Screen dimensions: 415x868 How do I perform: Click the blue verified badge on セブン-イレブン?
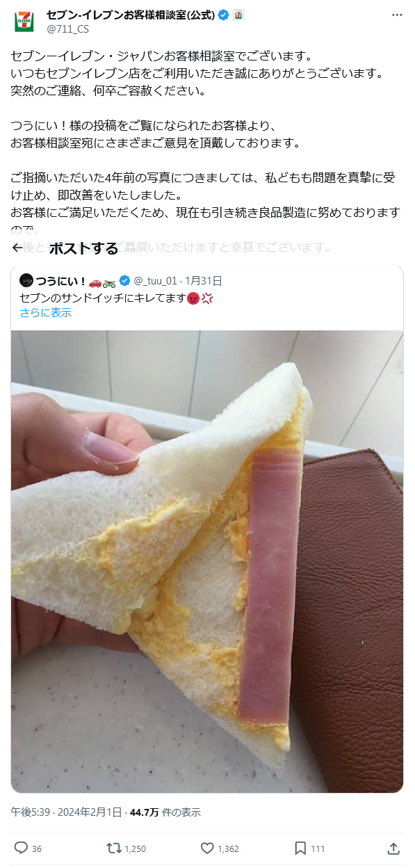pos(224,15)
